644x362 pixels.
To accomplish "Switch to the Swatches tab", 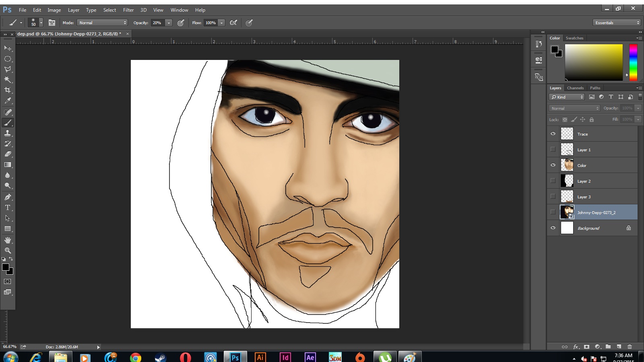I will pos(574,38).
